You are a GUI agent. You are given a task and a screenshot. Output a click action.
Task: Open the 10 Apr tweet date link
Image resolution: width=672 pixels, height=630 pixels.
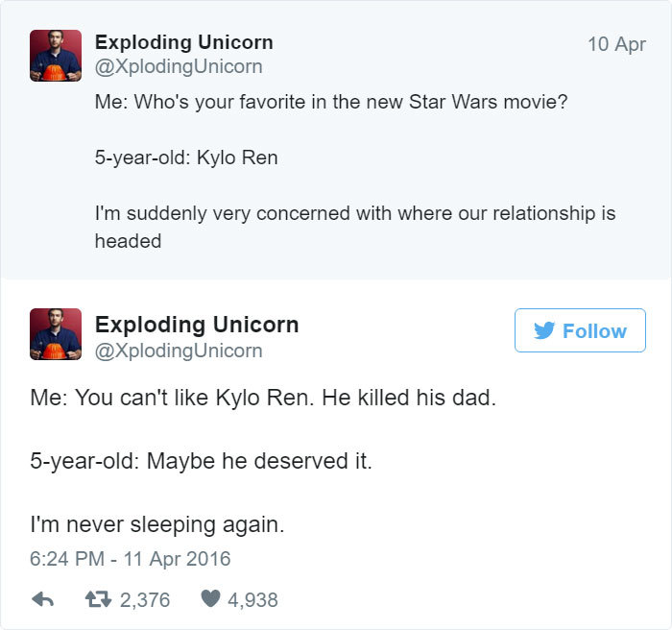615,44
